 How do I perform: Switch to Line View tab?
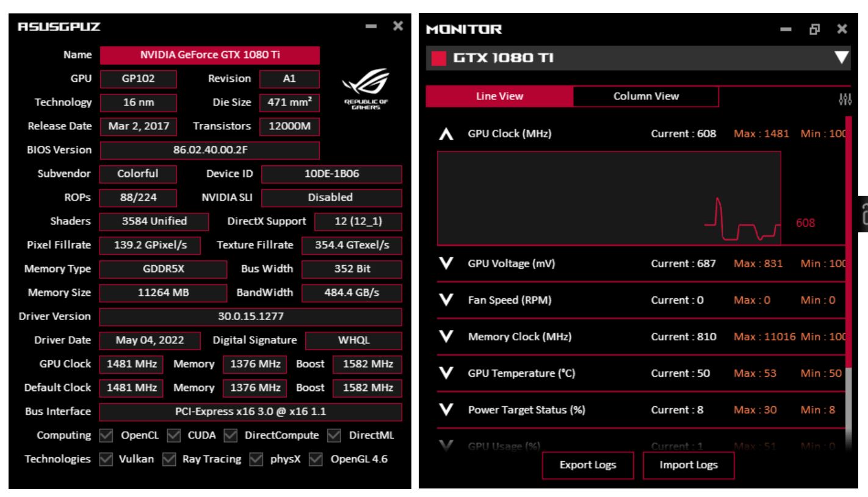(499, 96)
